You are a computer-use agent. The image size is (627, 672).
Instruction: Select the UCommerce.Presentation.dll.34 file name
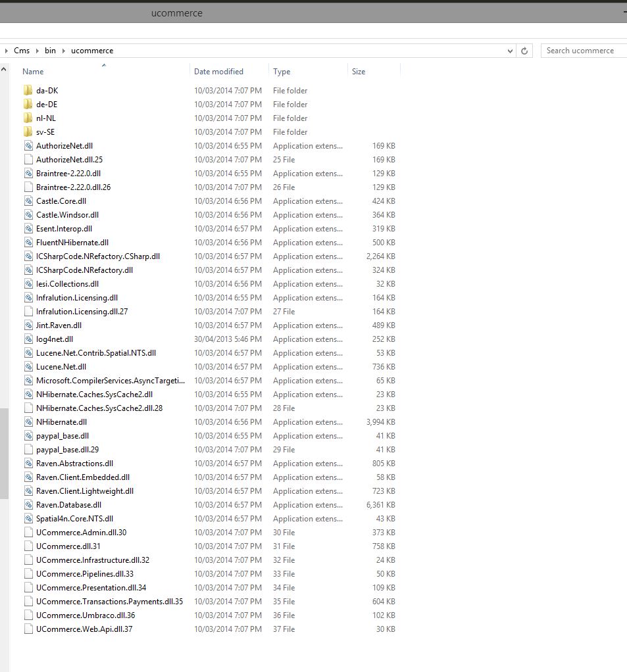pos(91,588)
